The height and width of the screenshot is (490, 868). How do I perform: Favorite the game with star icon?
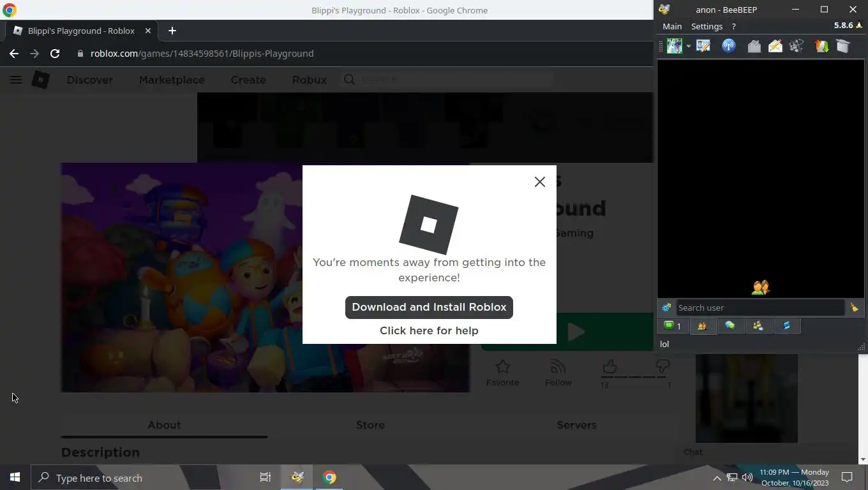click(x=503, y=373)
